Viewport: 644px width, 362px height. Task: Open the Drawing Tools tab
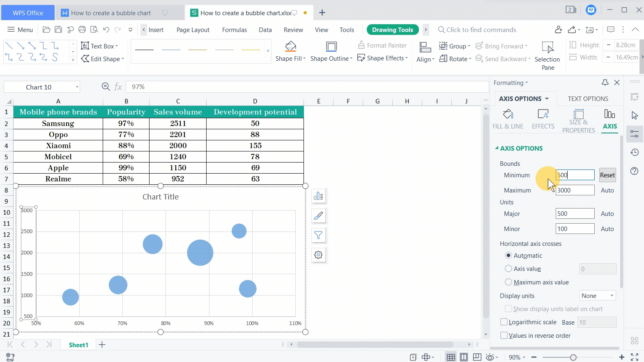(393, 30)
